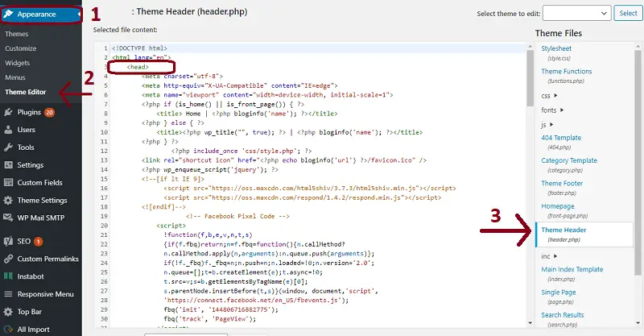Click the Appearance paintbrush icon
This screenshot has height=336, width=644.
click(x=8, y=14)
